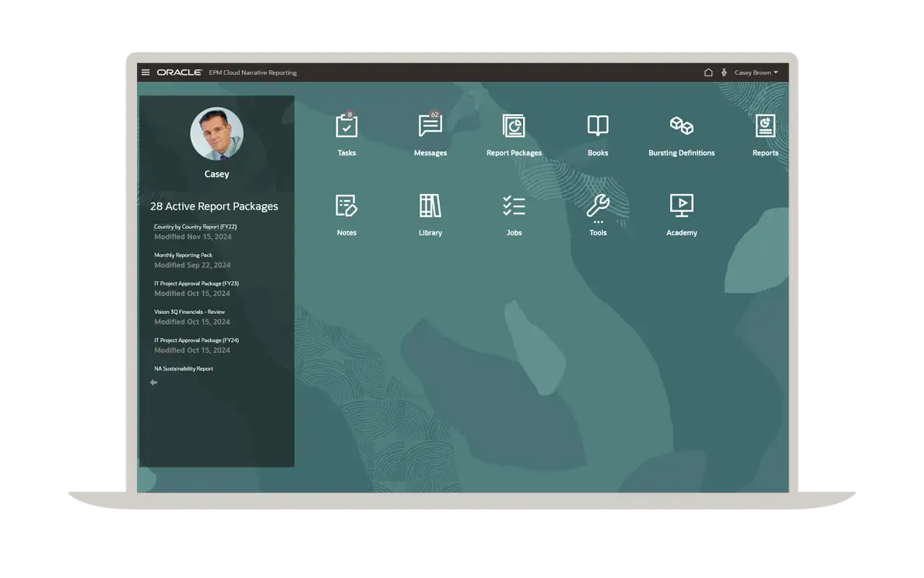This screenshot has height=578, width=924.
Task: Open the Reports icon
Action: pyautogui.click(x=764, y=126)
